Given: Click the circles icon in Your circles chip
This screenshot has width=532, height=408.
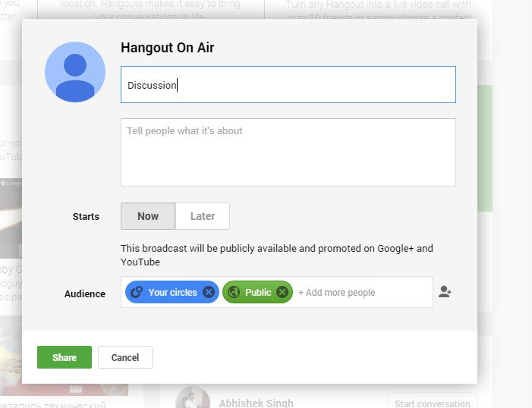Looking at the screenshot, I should pyautogui.click(x=137, y=292).
